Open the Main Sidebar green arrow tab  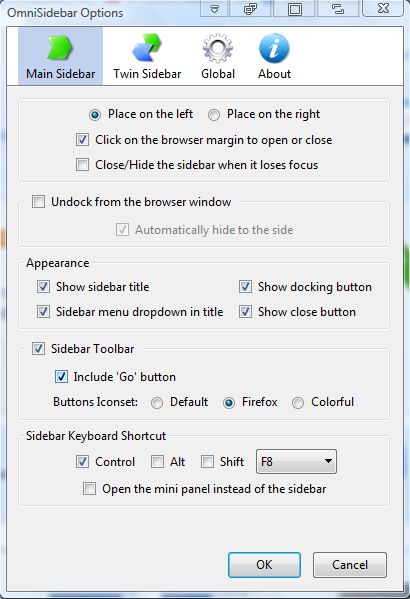point(60,56)
